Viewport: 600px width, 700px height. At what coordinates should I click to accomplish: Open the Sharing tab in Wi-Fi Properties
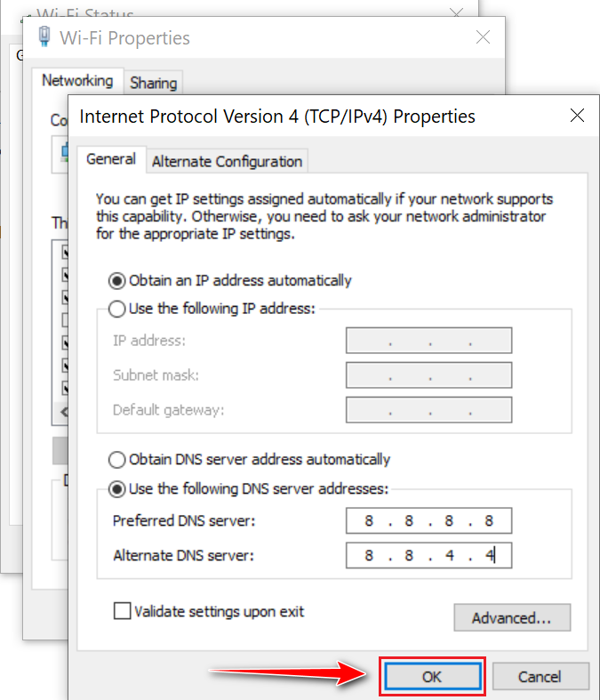(153, 83)
